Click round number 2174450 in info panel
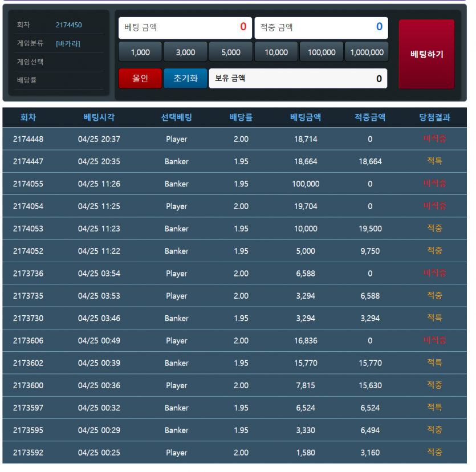This screenshot has height=472, width=476. [69, 25]
